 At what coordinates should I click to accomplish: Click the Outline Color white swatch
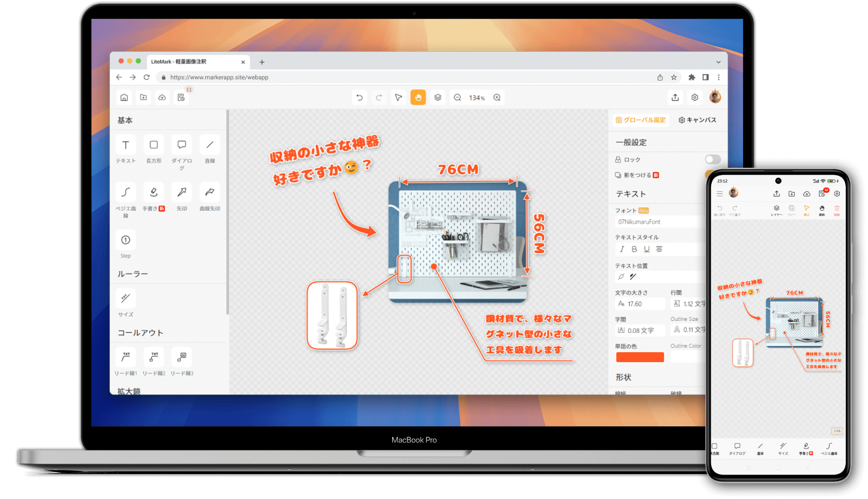(687, 357)
